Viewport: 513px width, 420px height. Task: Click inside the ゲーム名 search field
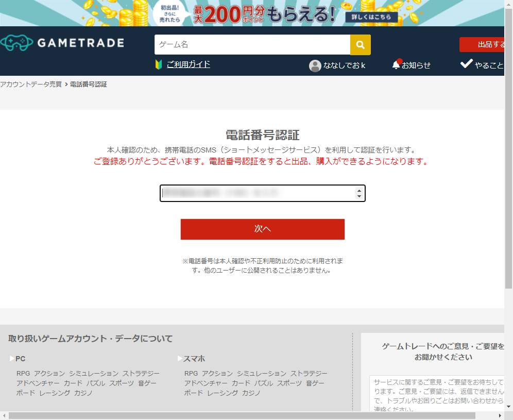pyautogui.click(x=247, y=45)
